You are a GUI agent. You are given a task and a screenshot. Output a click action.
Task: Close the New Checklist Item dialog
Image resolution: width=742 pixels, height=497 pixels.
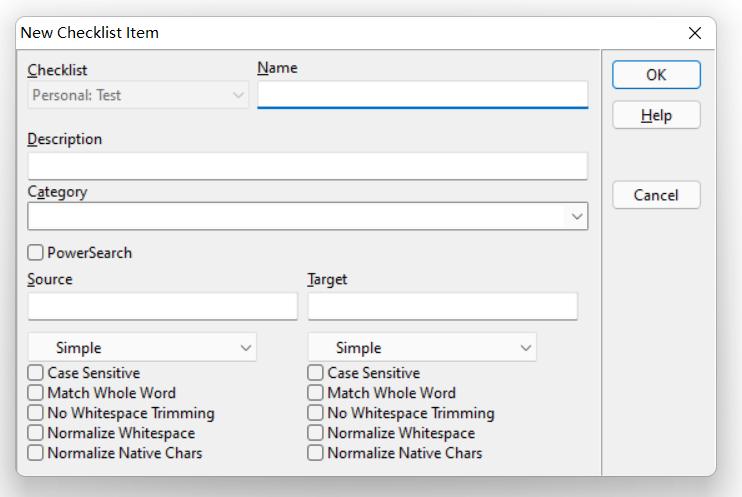tap(695, 33)
